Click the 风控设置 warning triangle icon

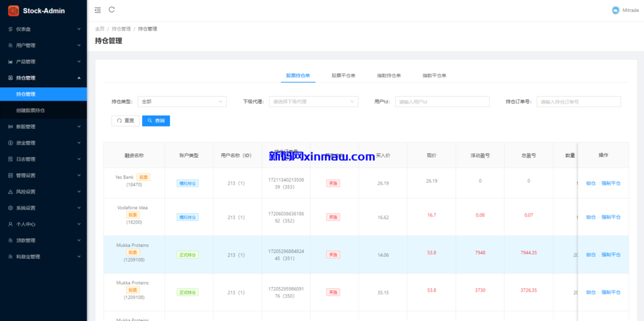click(x=10, y=192)
